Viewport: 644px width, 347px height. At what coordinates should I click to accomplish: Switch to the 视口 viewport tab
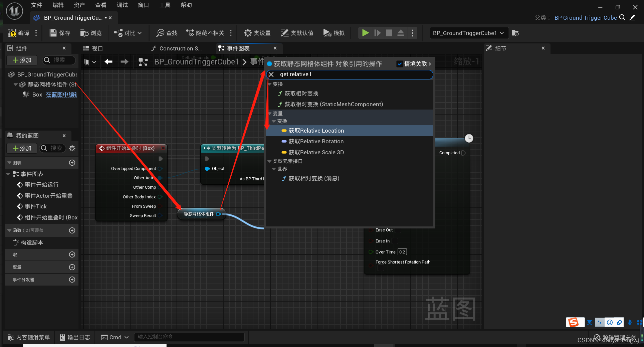[93, 48]
